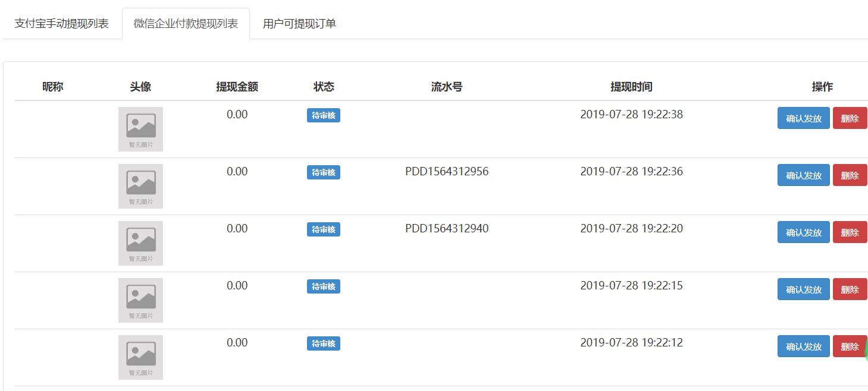Remove the PDD1564312940 withdrawal record
The image size is (868, 391).
[850, 232]
